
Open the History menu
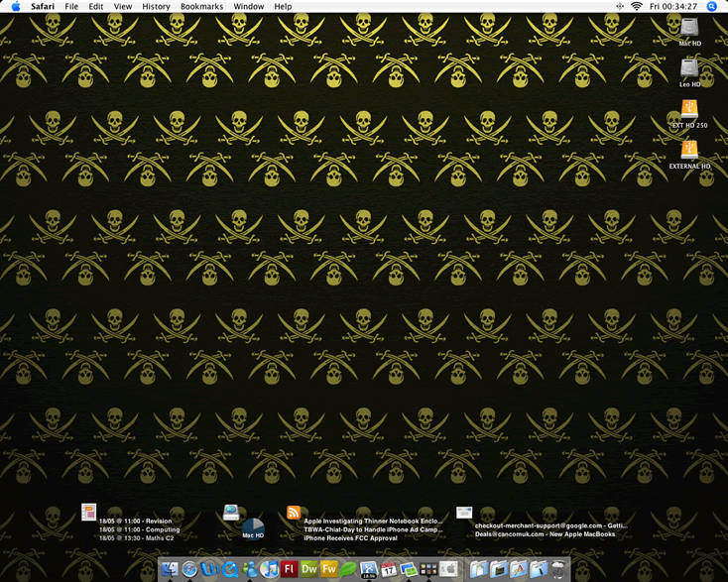(156, 7)
